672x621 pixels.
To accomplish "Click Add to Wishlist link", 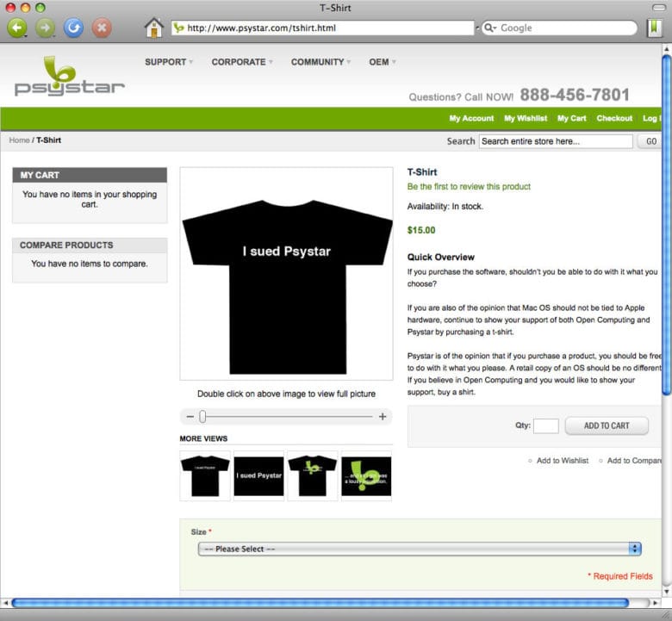I will 563,461.
